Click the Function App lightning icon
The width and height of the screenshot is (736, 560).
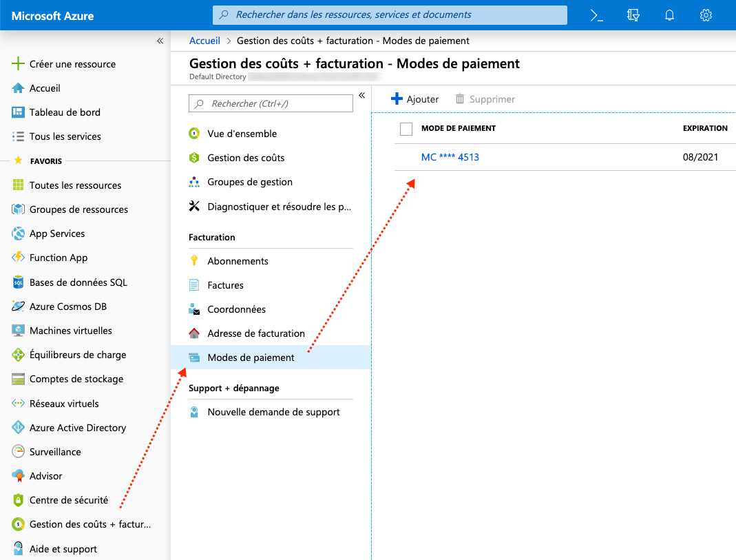click(18, 257)
